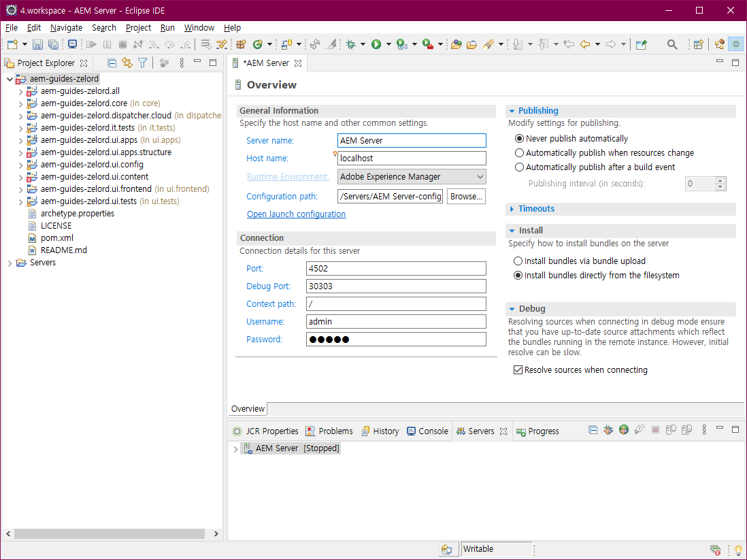
Task: Click the Save toolbar icon
Action: click(x=37, y=44)
